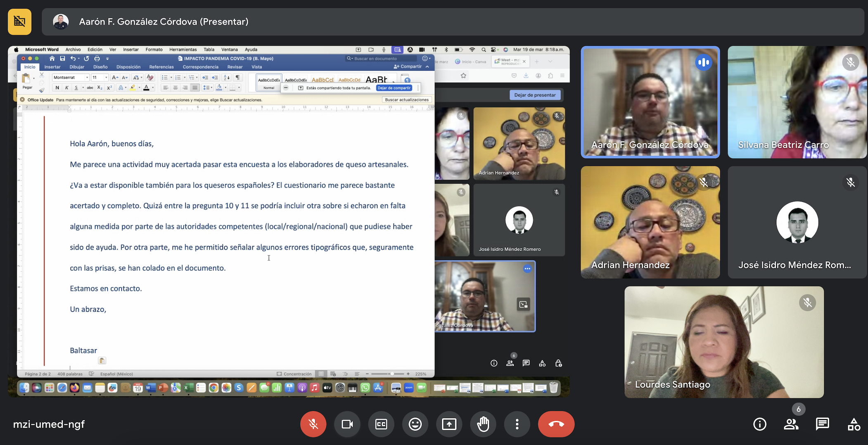Adjust the Word zoom slider
868x445 pixels.
tap(391, 374)
